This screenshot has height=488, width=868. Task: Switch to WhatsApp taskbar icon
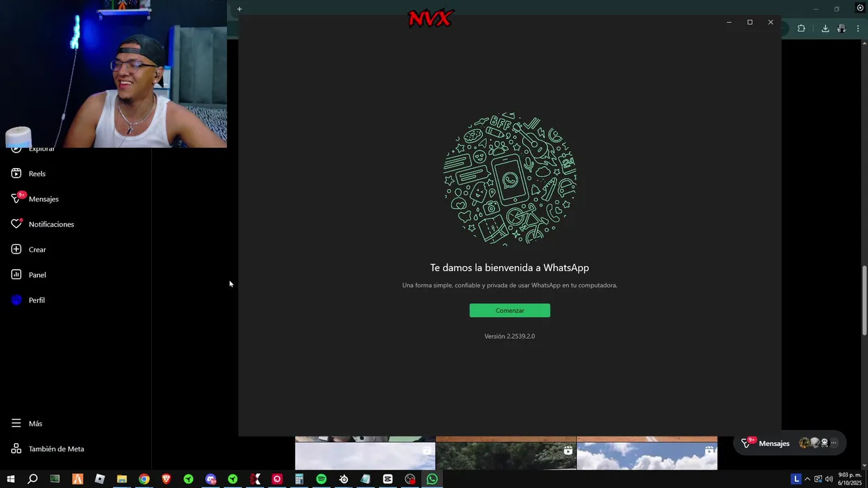432,479
